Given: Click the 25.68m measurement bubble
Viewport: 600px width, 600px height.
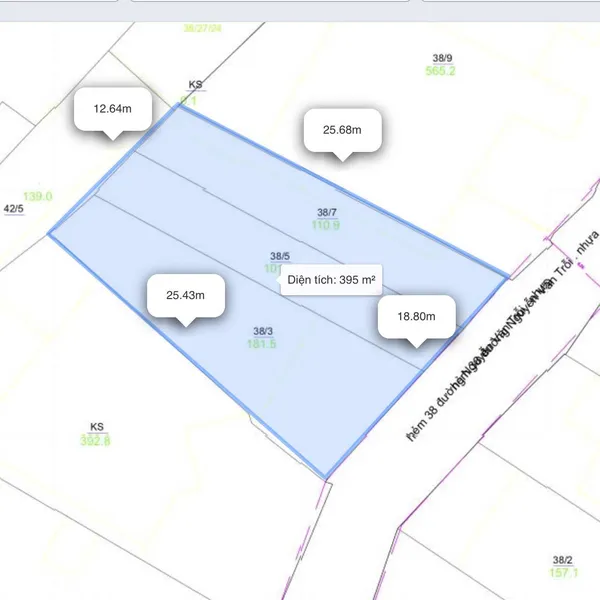Looking at the screenshot, I should (x=341, y=130).
